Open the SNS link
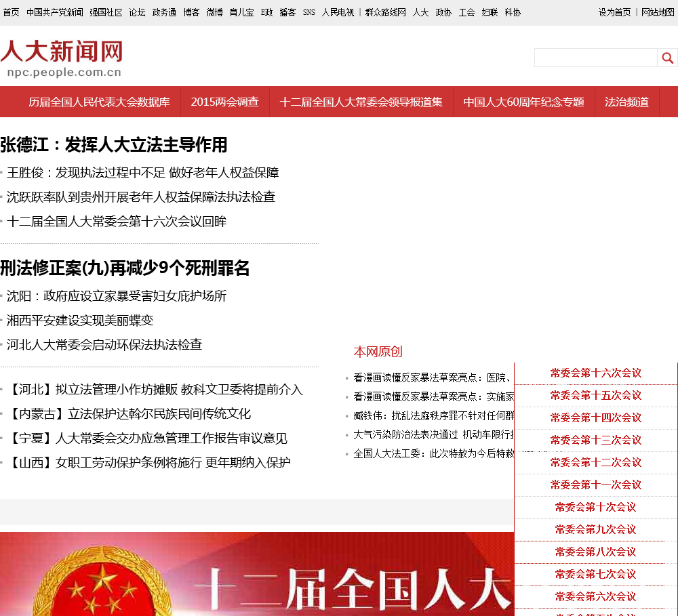 coord(308,12)
